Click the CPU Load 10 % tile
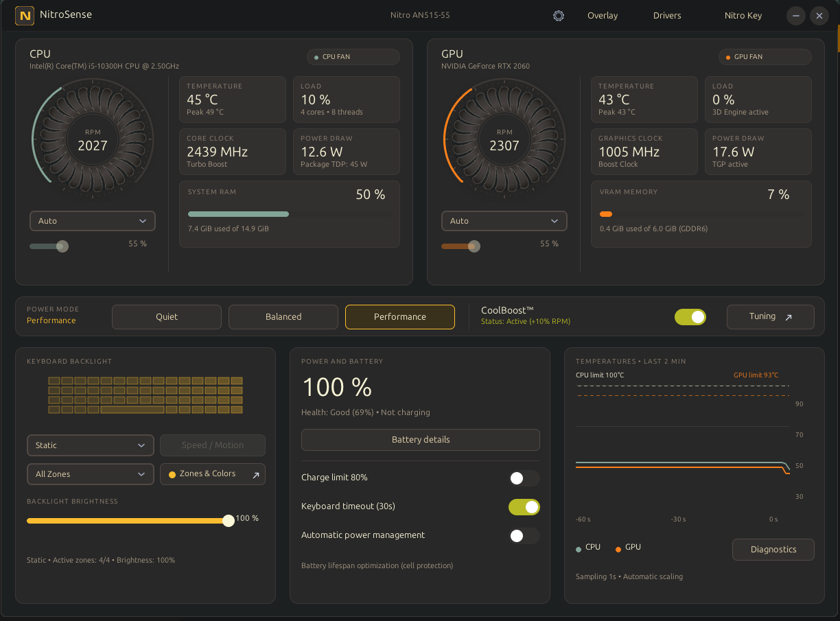 pos(347,99)
